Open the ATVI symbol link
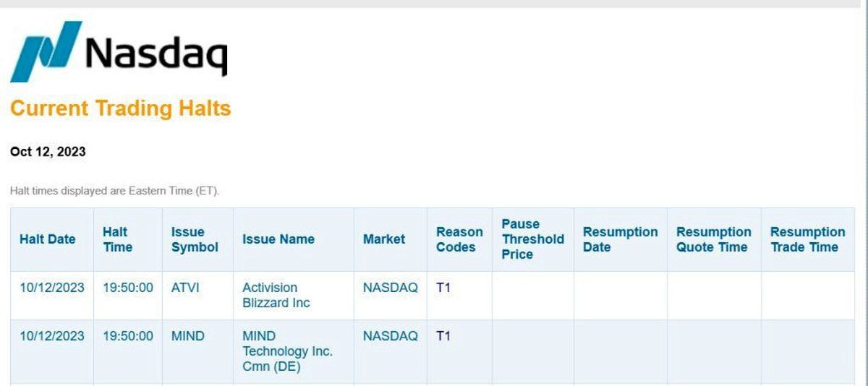Screen dimensions: 868x386 point(185,288)
